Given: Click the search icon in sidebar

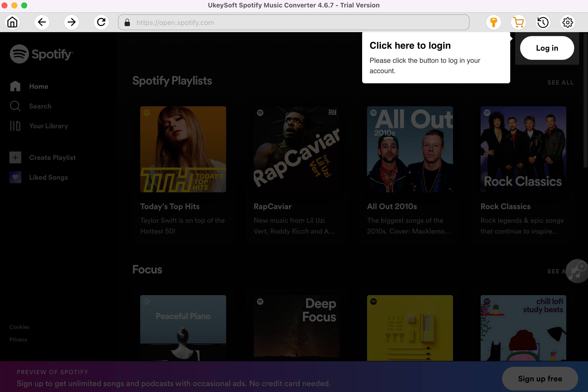Looking at the screenshot, I should coord(15,106).
